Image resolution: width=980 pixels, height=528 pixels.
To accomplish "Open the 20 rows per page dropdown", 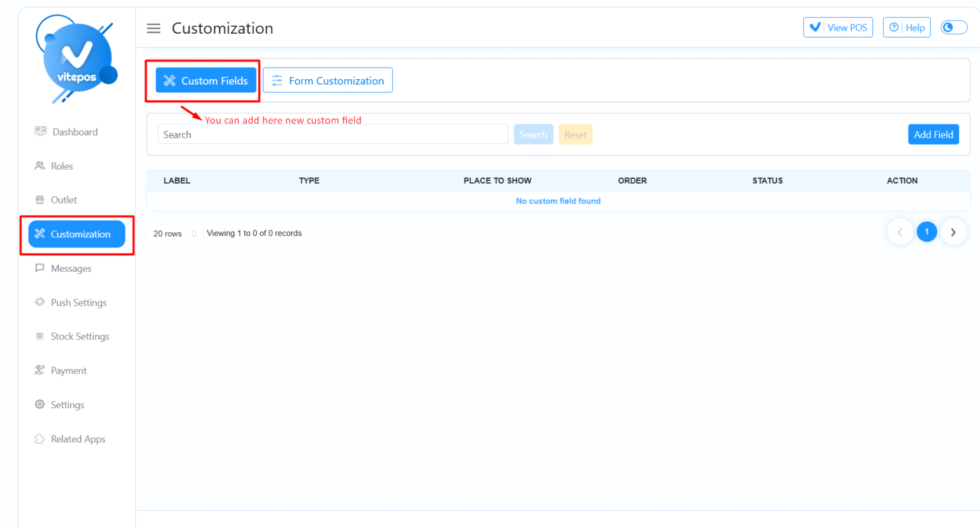I will [175, 233].
